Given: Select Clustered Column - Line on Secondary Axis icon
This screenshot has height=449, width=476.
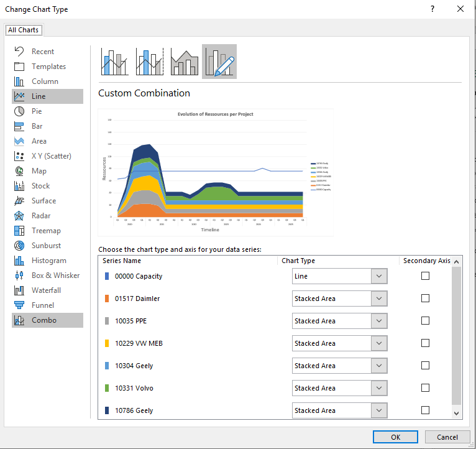Looking at the screenshot, I should point(150,62).
